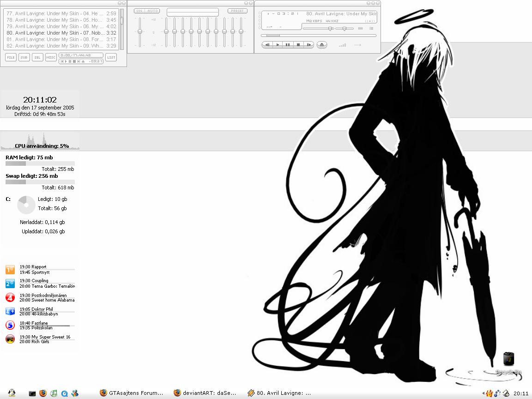Launch Firefox from quick launch
This screenshot has width=532, height=399.
coord(43,393)
